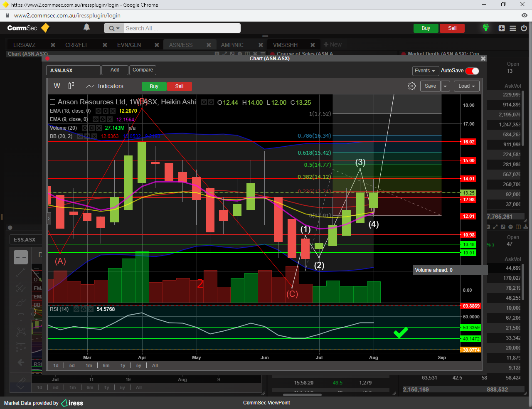Remove the RSI indicator
Screen dimensions: 532x409
[x=90, y=309]
